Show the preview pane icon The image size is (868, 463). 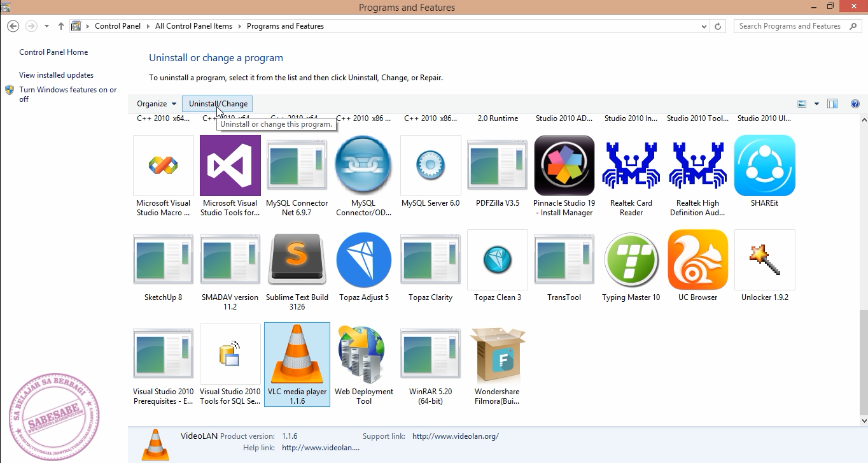832,104
